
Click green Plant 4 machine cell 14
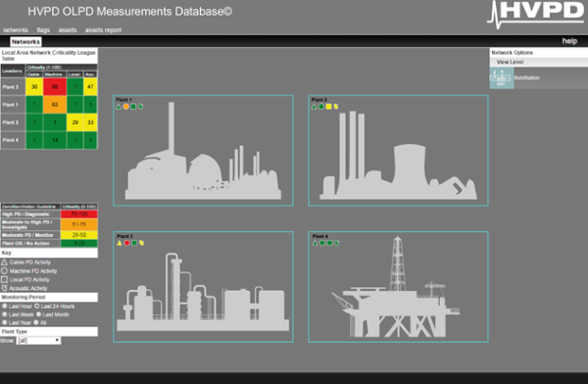point(55,140)
